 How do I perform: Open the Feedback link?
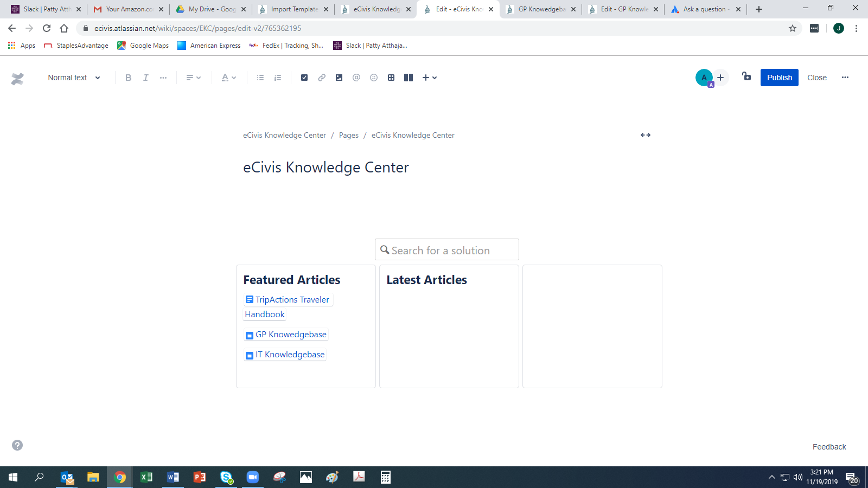pos(829,447)
